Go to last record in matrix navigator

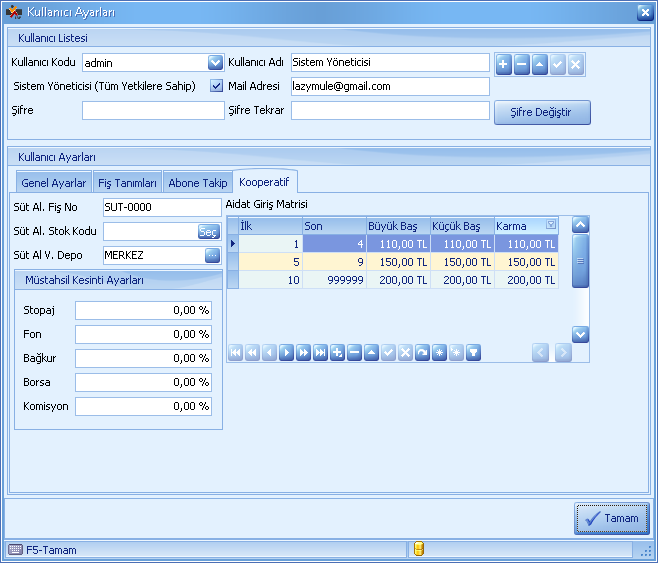coord(320,352)
